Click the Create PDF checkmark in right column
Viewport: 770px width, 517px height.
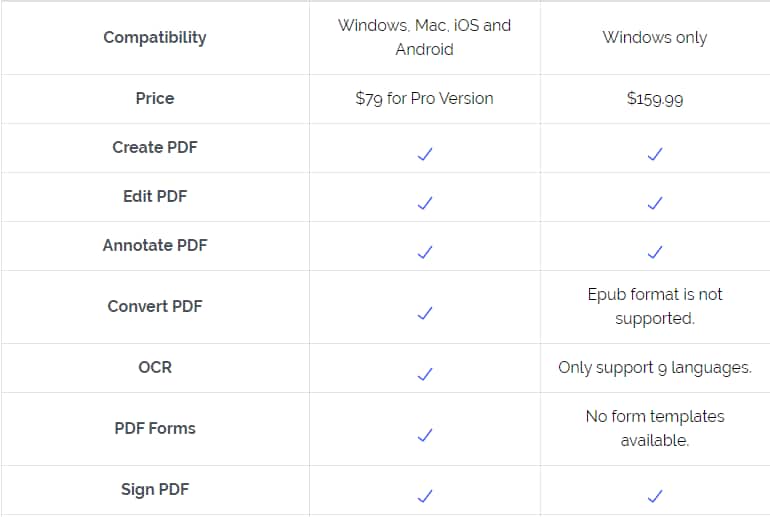click(655, 154)
